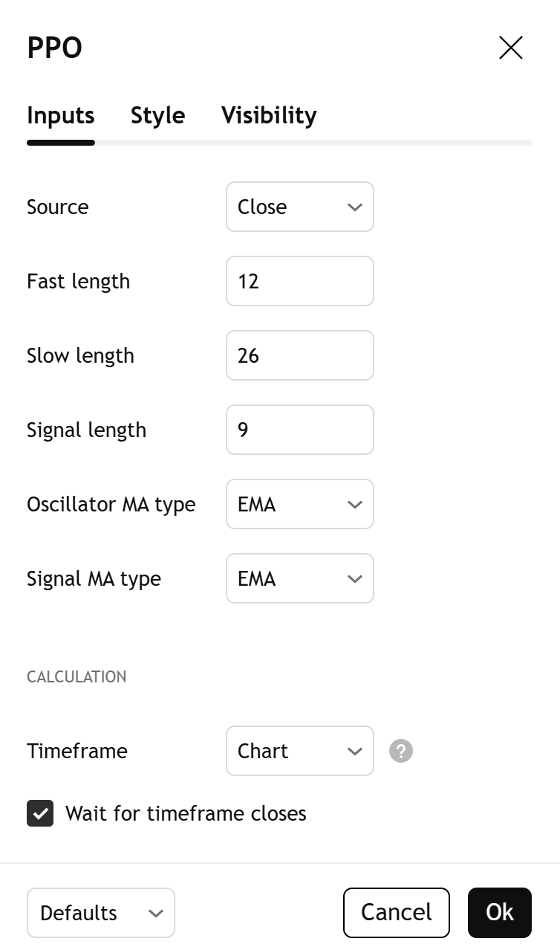Focus the Slow length input field
Viewport: 560px width, 950px height.
(299, 355)
